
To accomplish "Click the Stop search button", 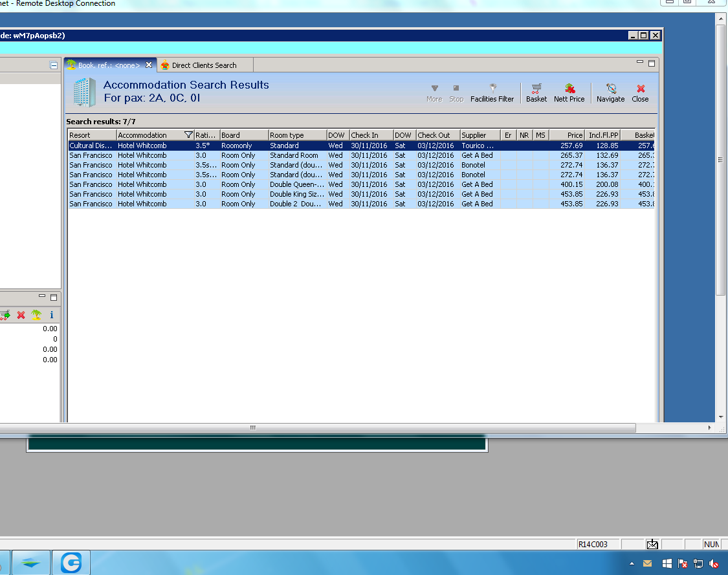I will [456, 93].
